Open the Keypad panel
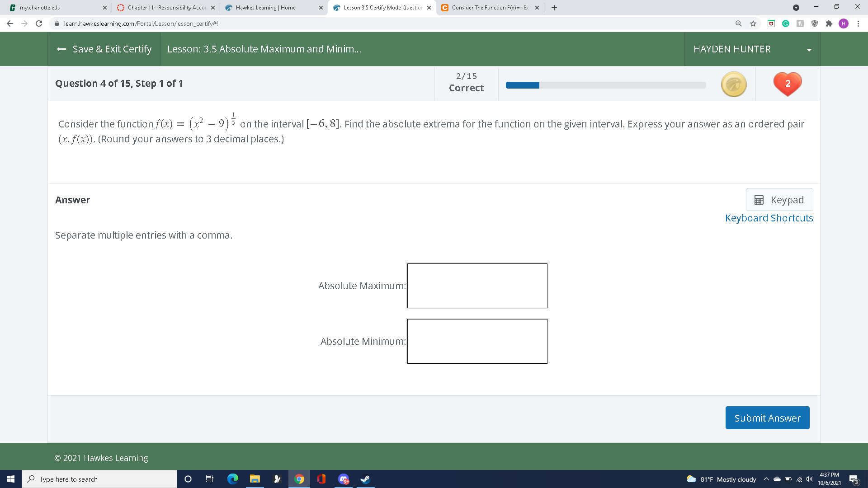This screenshot has width=868, height=488. coord(779,199)
